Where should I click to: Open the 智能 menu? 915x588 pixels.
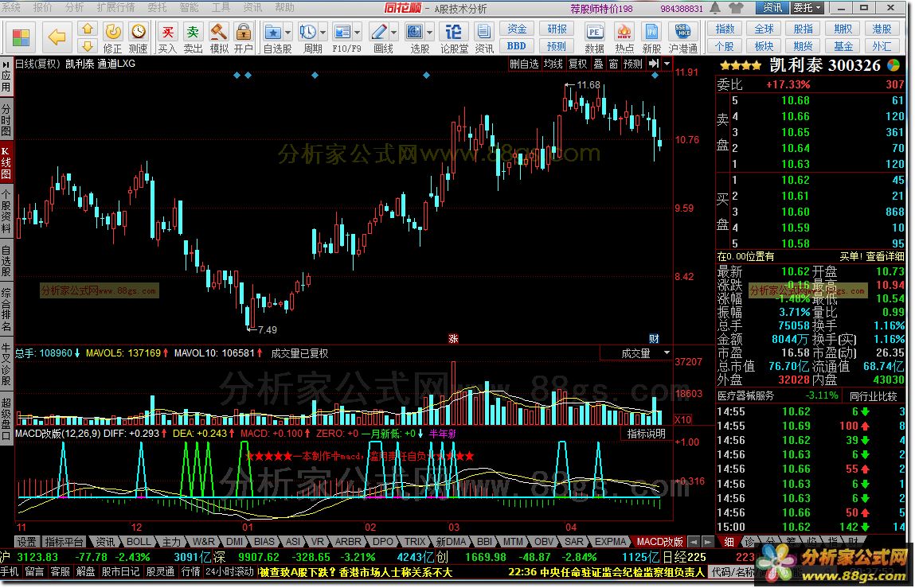(x=189, y=8)
